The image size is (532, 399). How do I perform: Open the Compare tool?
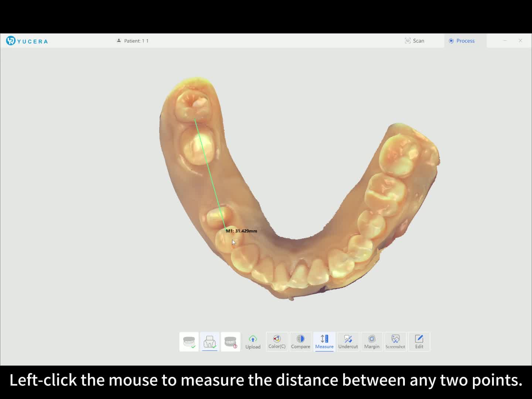coord(300,342)
